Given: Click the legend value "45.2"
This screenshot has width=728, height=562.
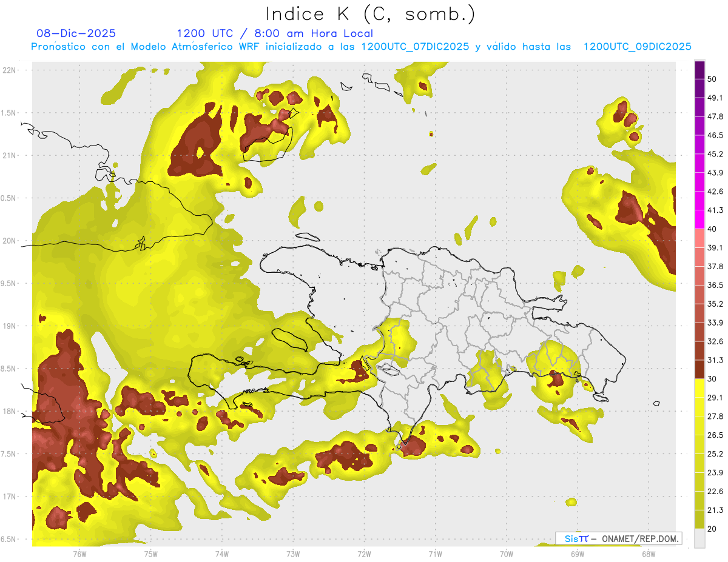Looking at the screenshot, I should 715,154.
